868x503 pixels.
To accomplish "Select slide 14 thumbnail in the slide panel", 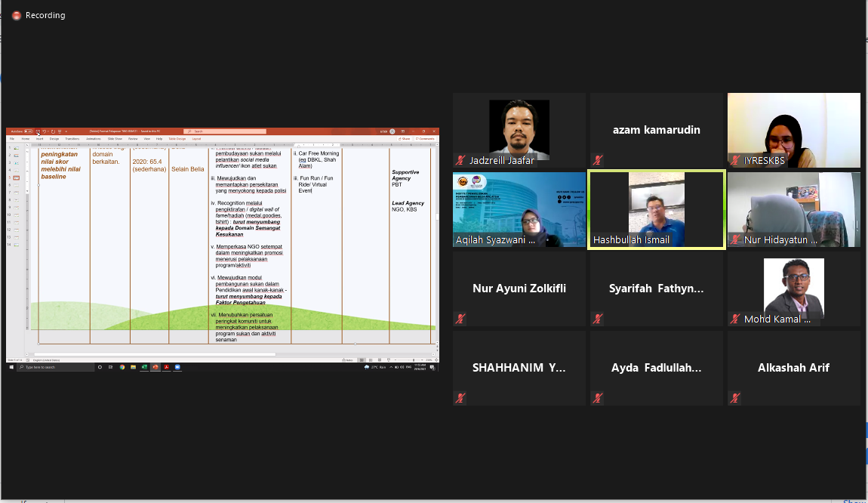I will [x=16, y=245].
